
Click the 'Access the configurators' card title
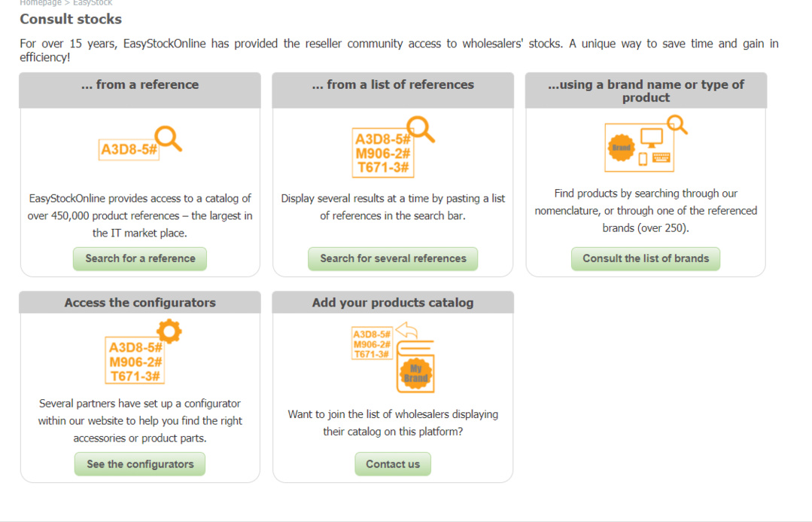(139, 302)
